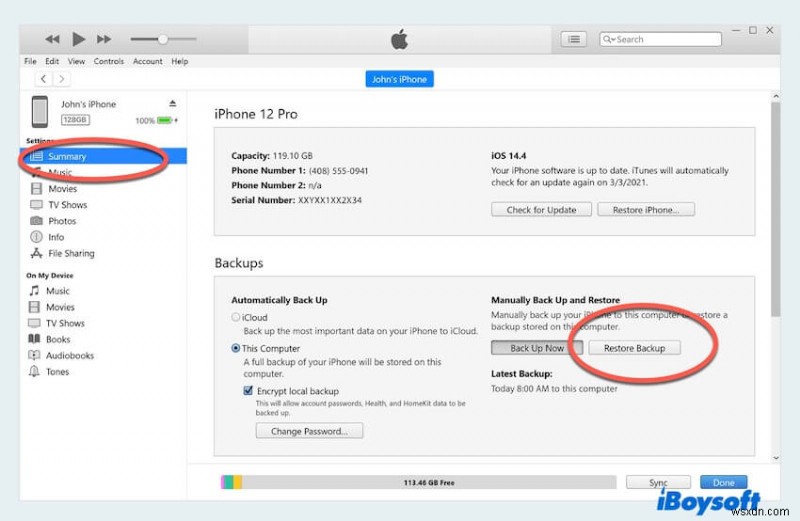The height and width of the screenshot is (521, 800).
Task: Open Music under On My Device
Action: click(58, 291)
